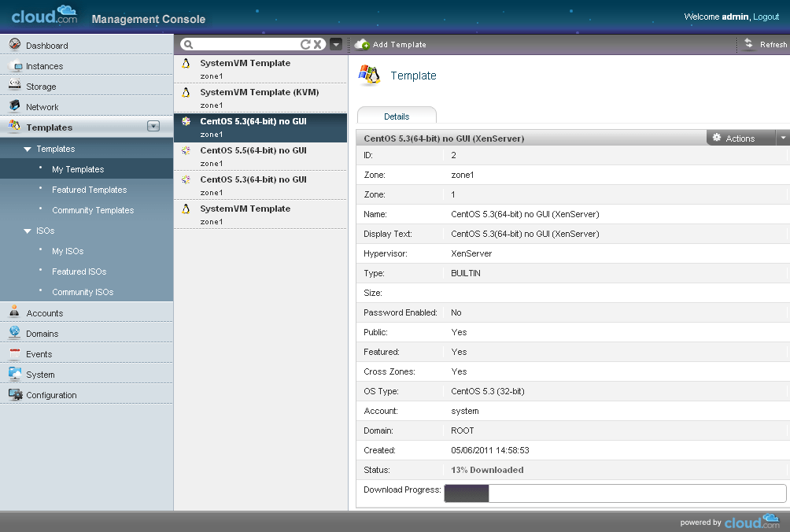Click the Password Enabled value No
The height and width of the screenshot is (532, 790).
[456, 312]
